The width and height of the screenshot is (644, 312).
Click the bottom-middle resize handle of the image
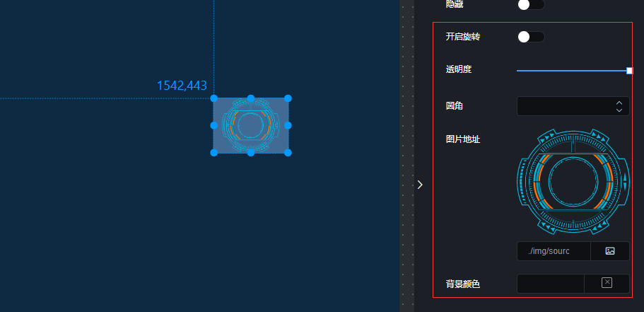[250, 153]
